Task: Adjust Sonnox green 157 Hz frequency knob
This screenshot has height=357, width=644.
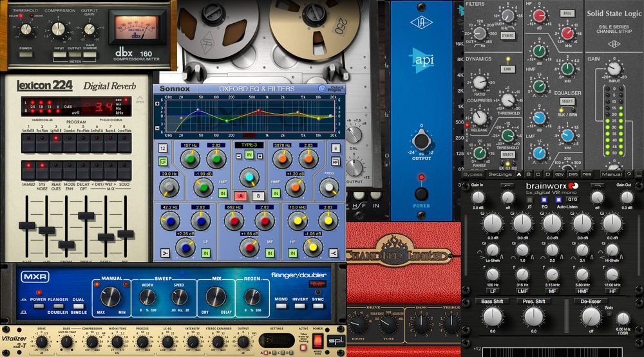Action: 190,159
